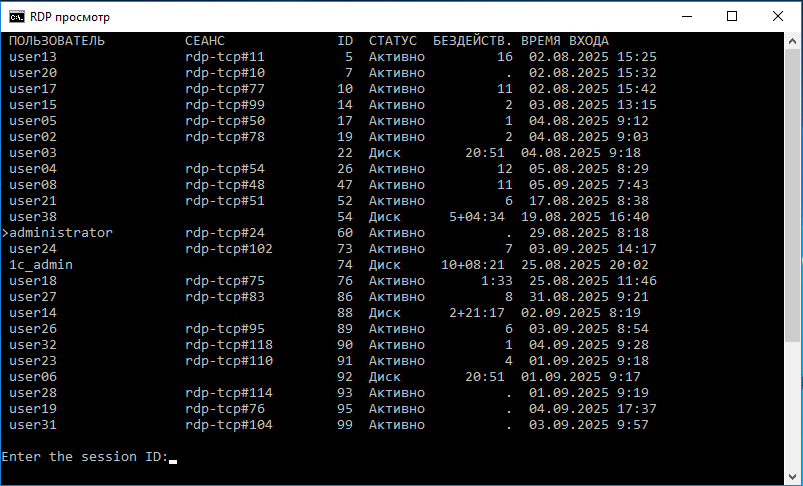Click the 'Enter the session ID:' prompt cursor

click(173, 459)
